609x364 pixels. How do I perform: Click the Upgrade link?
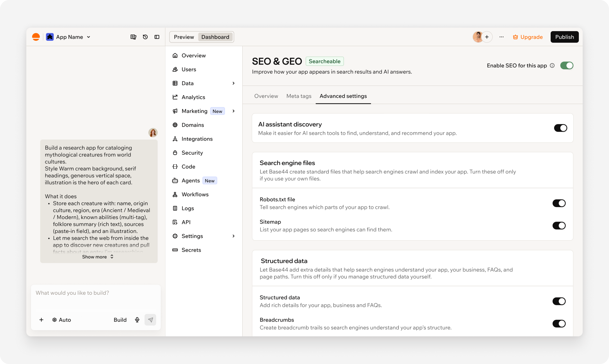coord(528,37)
